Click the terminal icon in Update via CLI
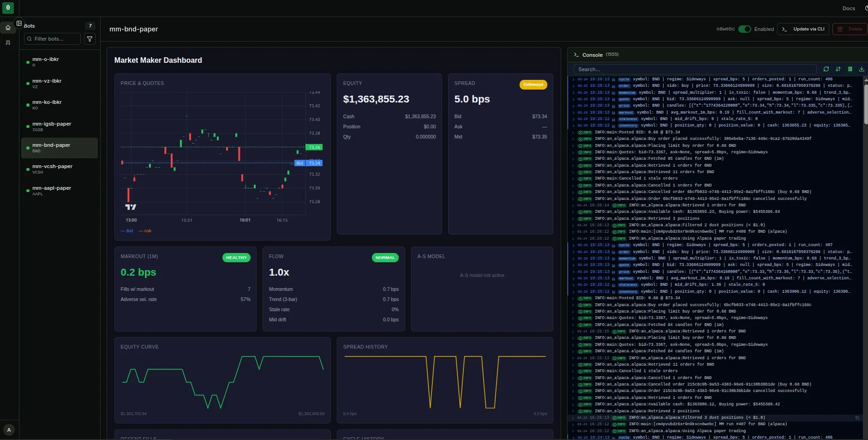This screenshot has height=440, width=868. pyautogui.click(x=784, y=29)
